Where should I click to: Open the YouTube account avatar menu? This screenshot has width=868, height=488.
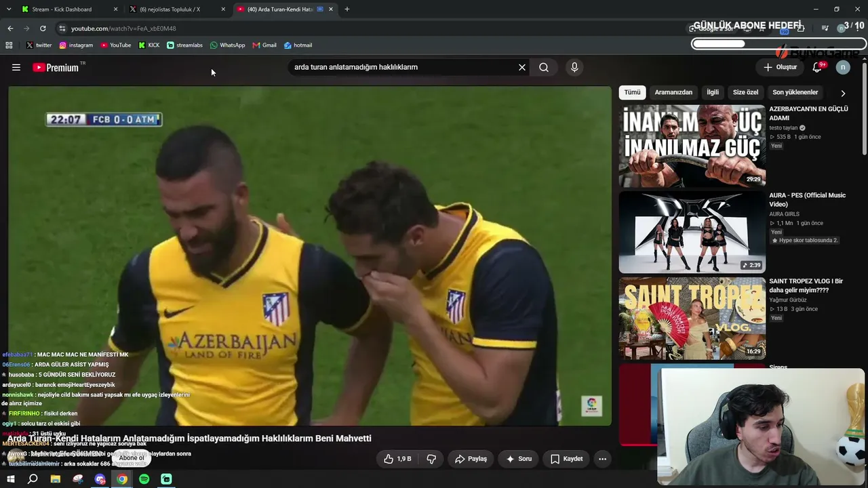(x=843, y=67)
